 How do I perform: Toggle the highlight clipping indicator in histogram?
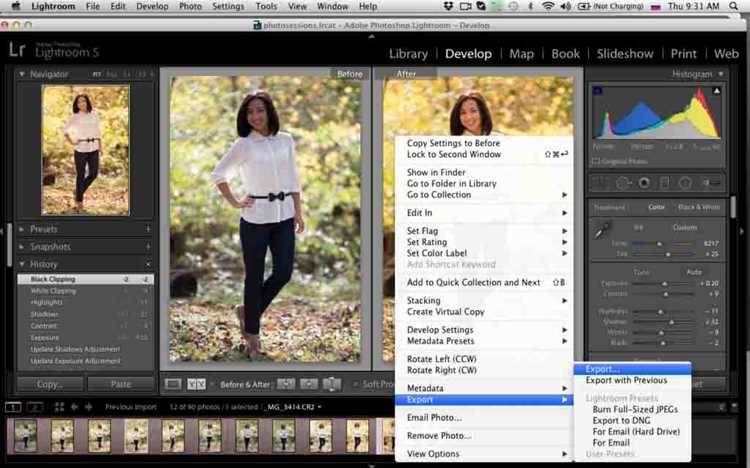point(716,91)
